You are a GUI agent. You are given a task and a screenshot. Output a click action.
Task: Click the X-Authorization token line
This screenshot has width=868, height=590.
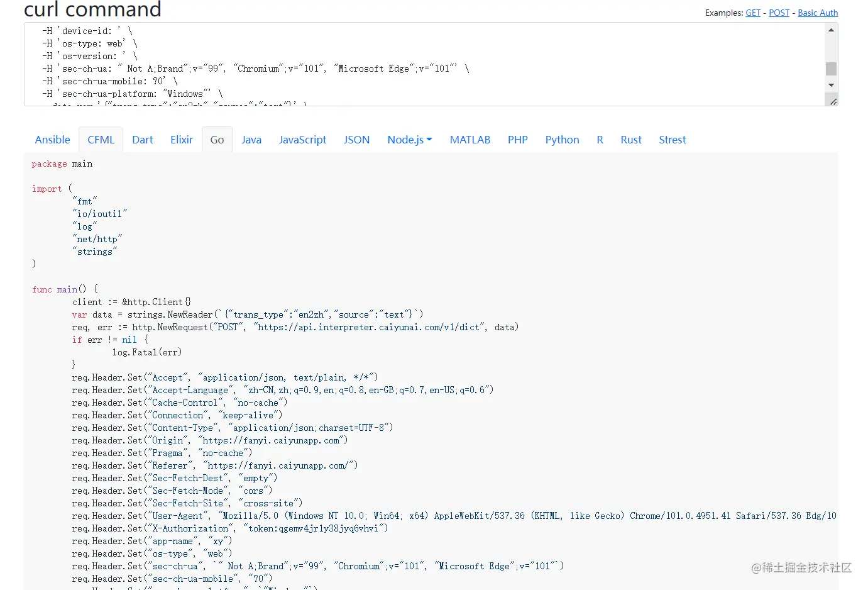230,528
